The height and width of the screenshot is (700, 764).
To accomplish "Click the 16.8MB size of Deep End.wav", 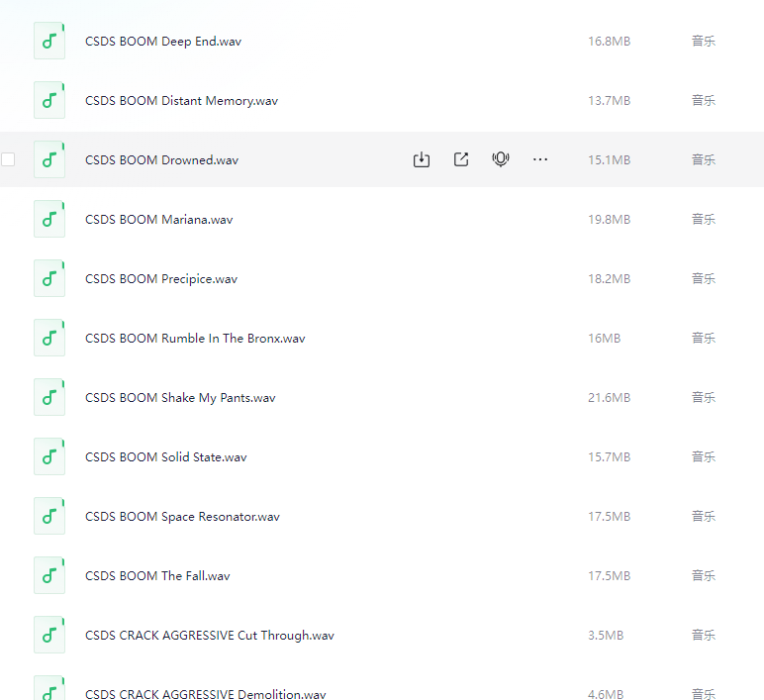I will click(x=609, y=41).
